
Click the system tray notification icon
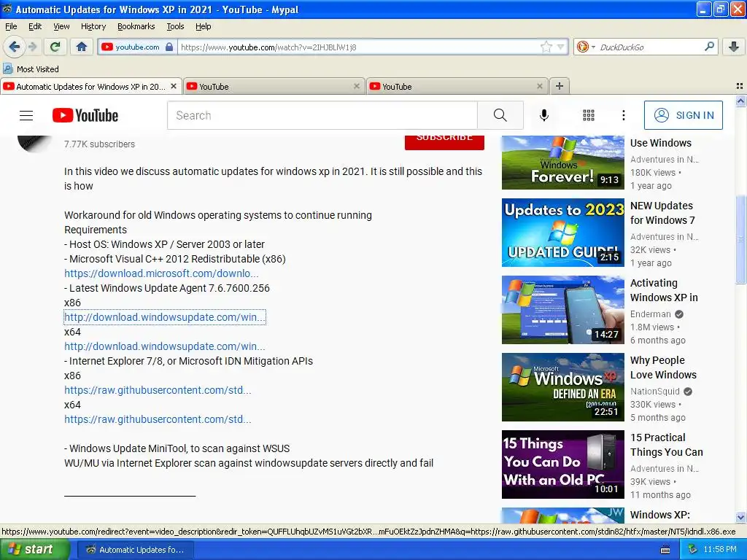pyautogui.click(x=693, y=550)
